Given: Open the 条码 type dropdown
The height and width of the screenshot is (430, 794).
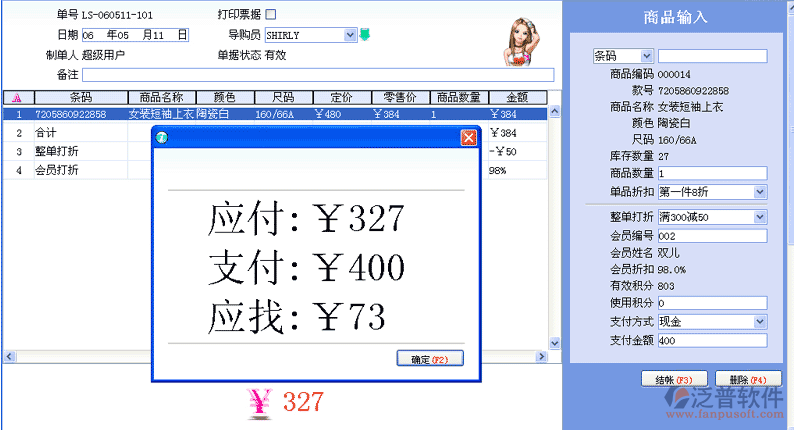Looking at the screenshot, I should (646, 56).
